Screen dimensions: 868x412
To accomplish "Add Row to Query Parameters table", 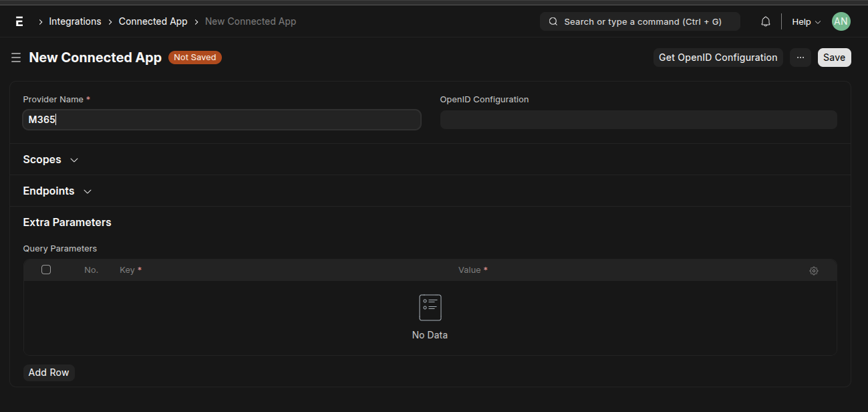I will point(49,373).
